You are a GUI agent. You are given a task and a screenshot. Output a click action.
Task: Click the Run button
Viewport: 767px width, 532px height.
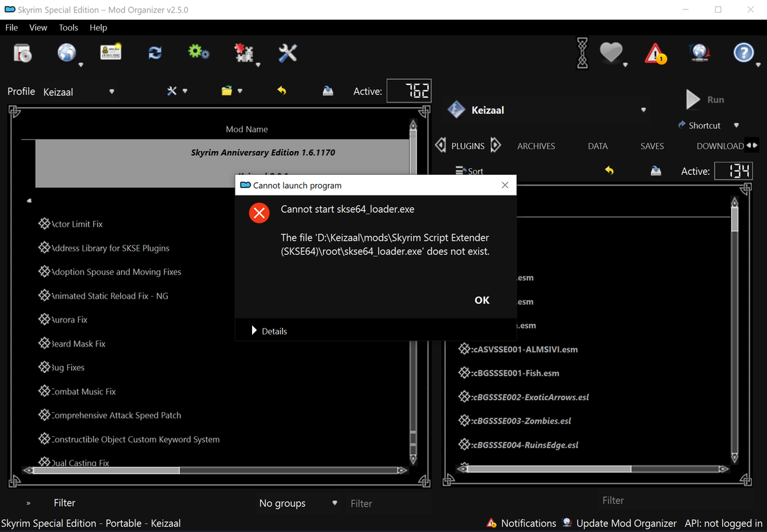coord(705,100)
